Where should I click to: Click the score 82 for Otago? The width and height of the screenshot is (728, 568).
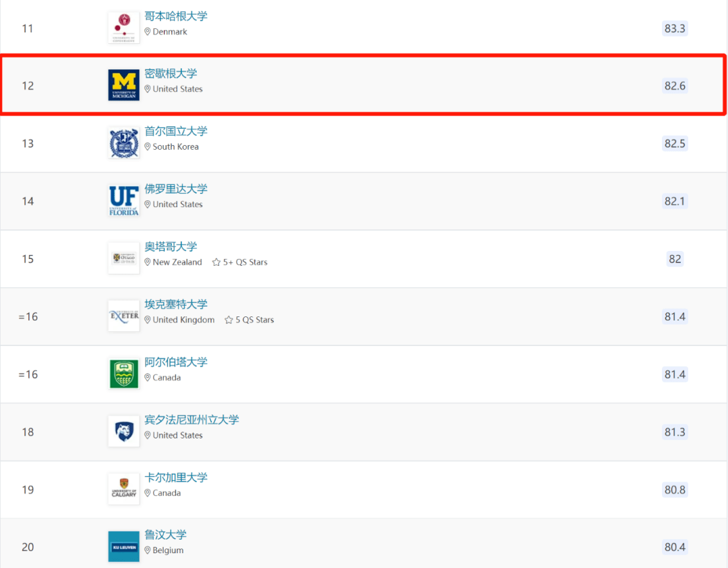675,259
